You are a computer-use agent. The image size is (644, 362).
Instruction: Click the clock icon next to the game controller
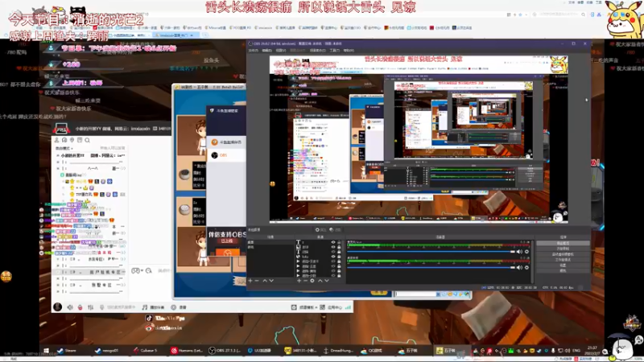click(x=149, y=270)
